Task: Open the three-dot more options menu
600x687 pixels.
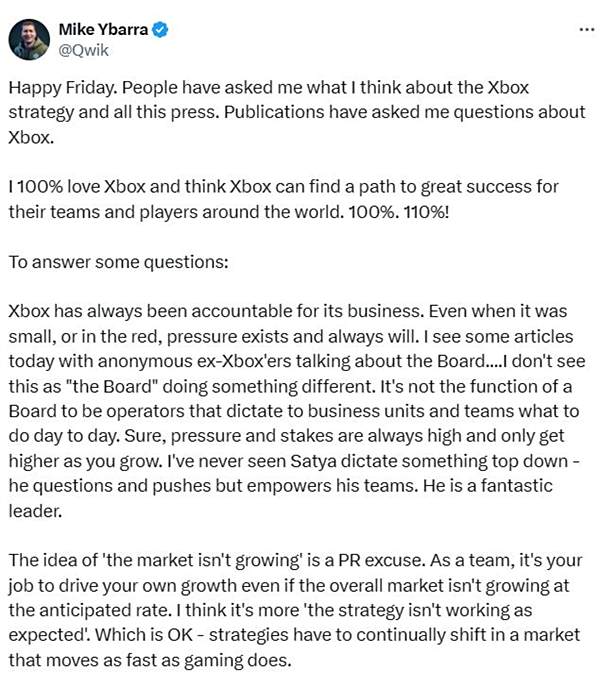Action: pos(586,30)
